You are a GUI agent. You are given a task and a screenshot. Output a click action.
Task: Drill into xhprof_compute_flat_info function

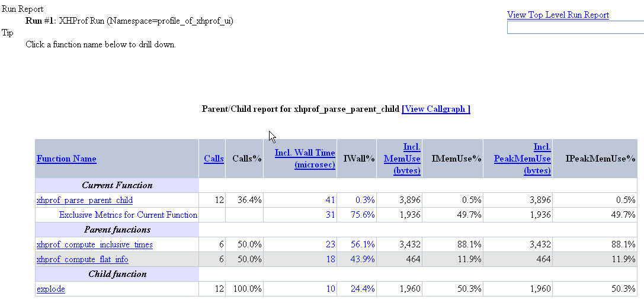coord(82,259)
